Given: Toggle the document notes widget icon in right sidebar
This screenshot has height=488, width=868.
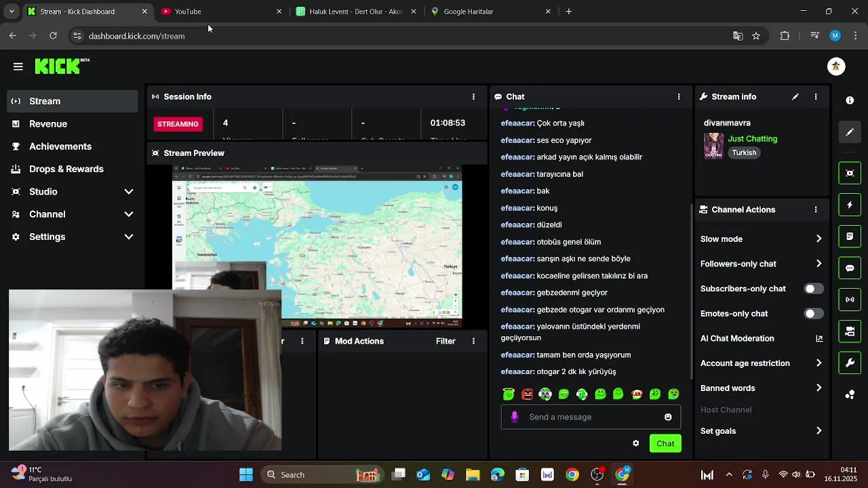Looking at the screenshot, I should click(850, 237).
